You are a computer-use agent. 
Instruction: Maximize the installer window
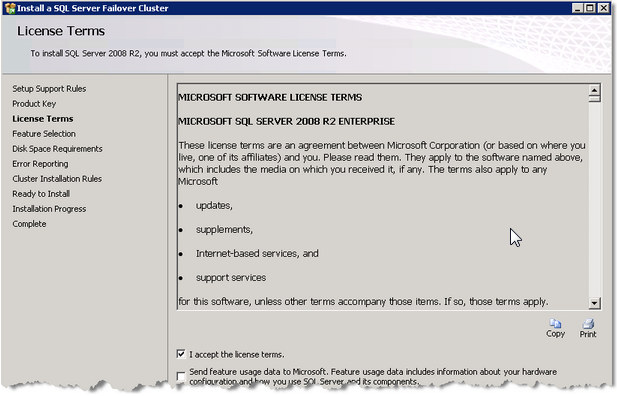point(590,8)
